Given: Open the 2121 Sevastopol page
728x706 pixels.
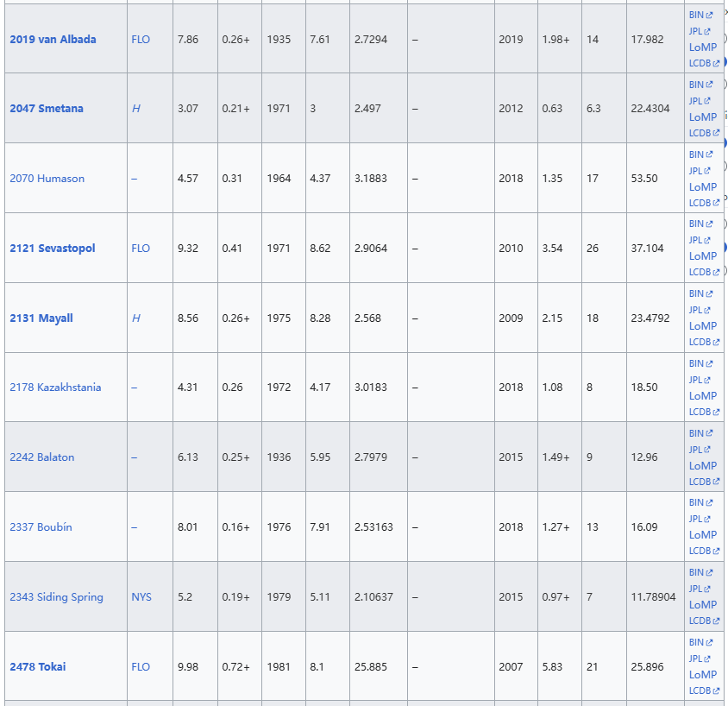Looking at the screenshot, I should click(x=53, y=249).
